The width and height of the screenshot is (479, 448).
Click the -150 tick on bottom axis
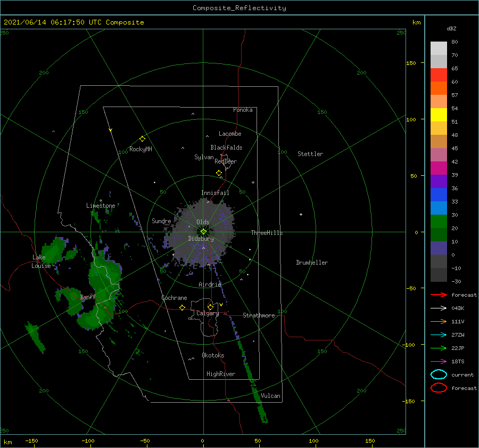click(x=31, y=441)
